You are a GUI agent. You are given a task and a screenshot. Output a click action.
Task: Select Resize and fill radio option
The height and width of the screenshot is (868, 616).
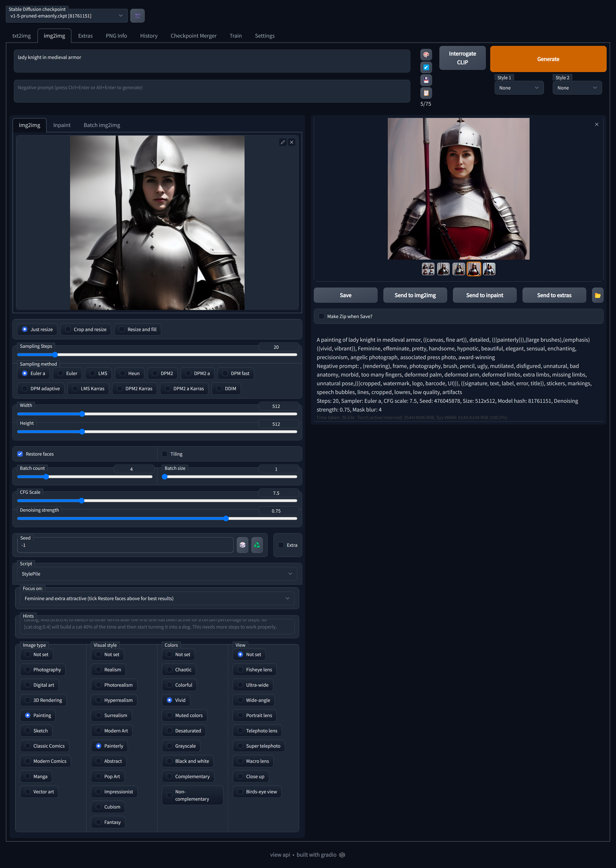pyautogui.click(x=138, y=329)
